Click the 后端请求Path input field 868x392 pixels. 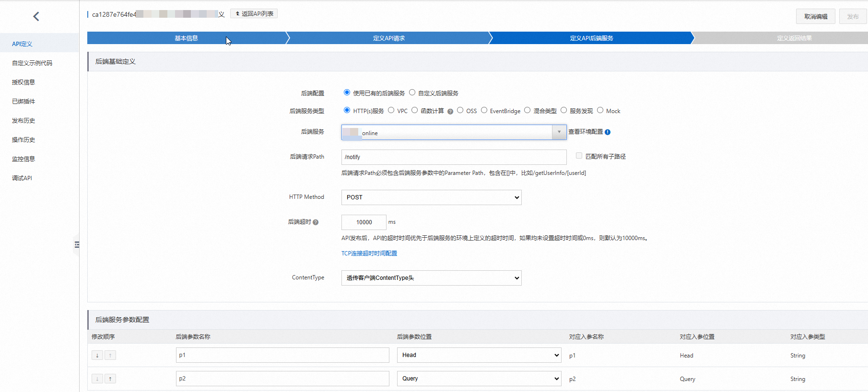point(454,157)
